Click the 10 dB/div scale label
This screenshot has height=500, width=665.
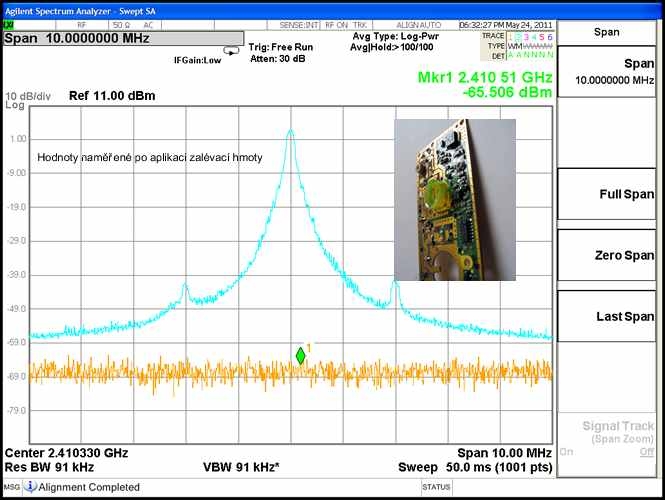point(28,96)
